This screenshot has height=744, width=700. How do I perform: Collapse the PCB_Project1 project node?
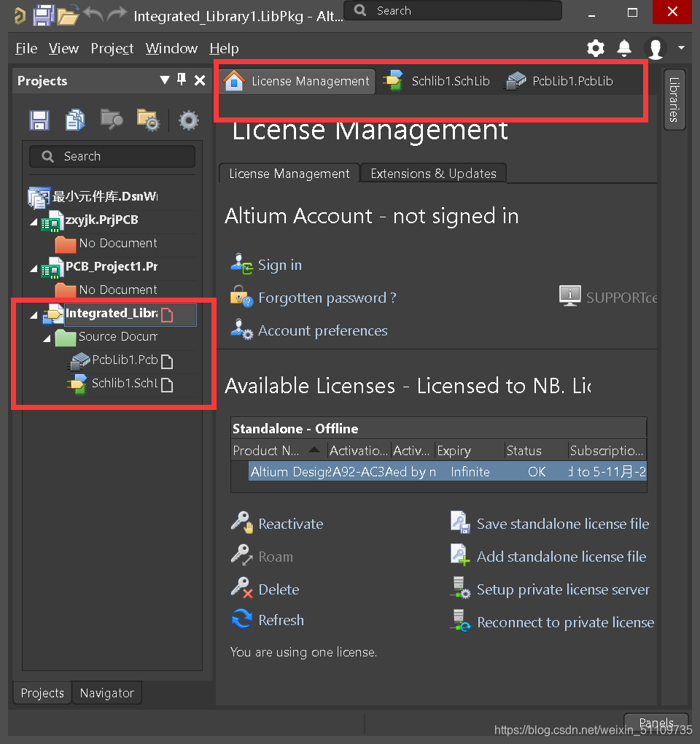[x=34, y=268]
